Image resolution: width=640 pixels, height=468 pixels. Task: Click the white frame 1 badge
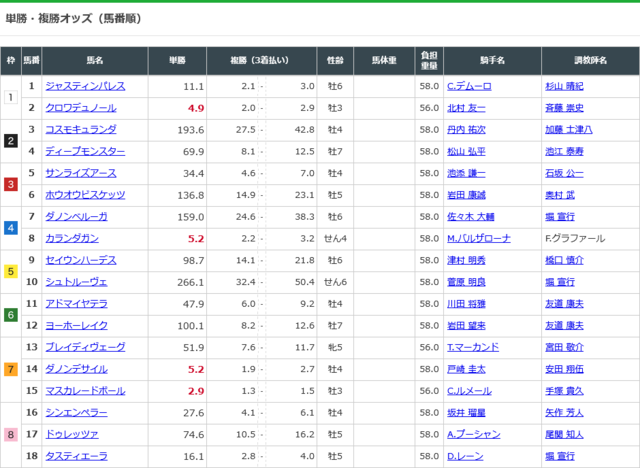tap(11, 97)
